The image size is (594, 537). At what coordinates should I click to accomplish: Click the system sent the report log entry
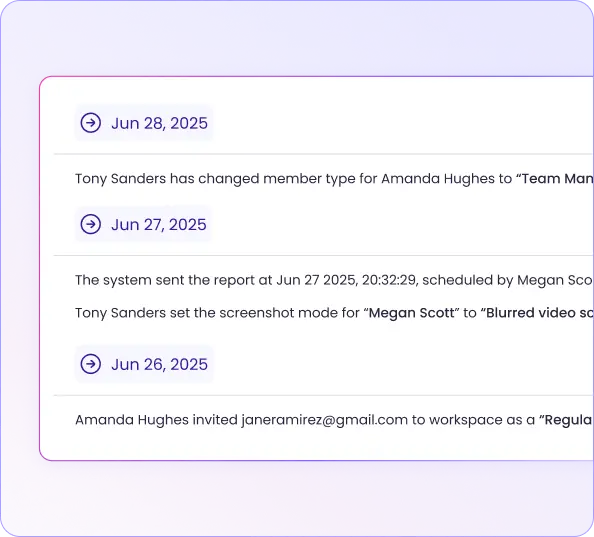tap(334, 280)
